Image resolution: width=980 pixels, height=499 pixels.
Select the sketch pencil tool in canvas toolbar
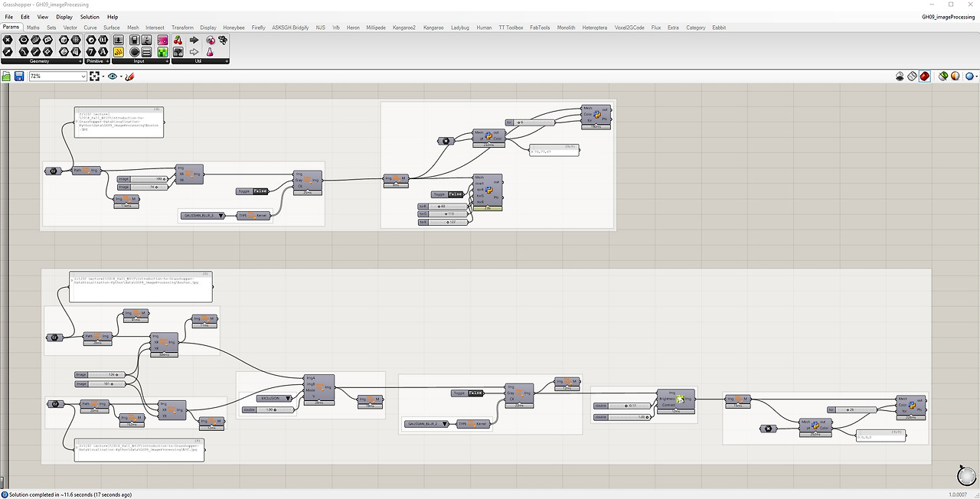click(x=129, y=77)
